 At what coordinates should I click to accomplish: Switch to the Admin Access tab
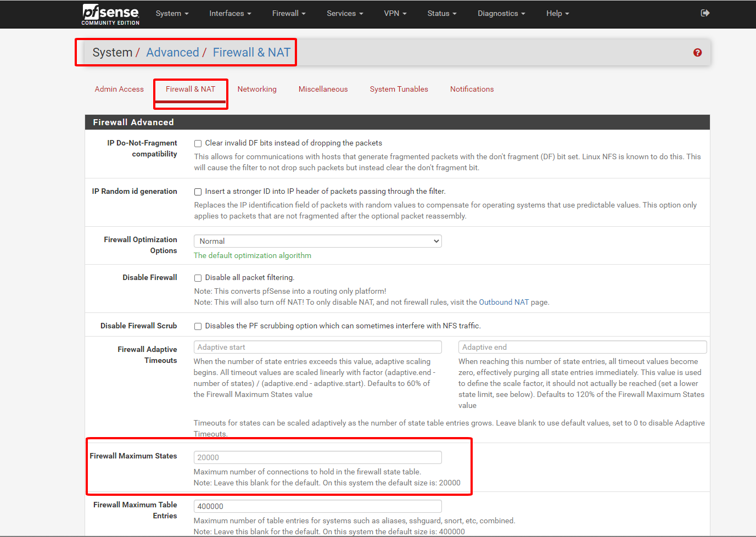pos(119,89)
